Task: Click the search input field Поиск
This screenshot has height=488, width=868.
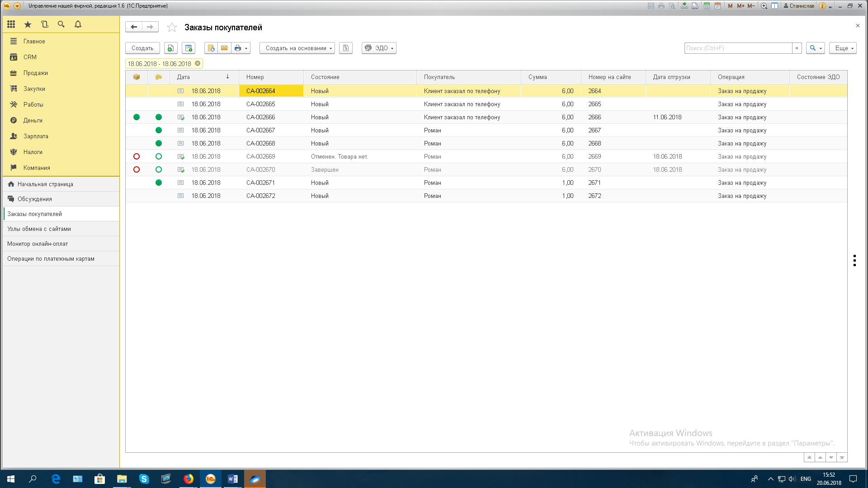Action: point(738,48)
